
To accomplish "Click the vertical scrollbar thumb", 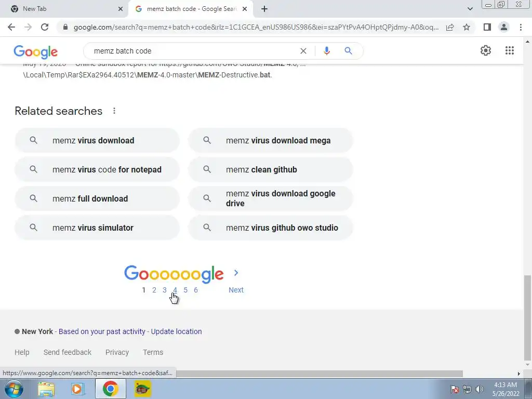I will click(x=527, y=317).
